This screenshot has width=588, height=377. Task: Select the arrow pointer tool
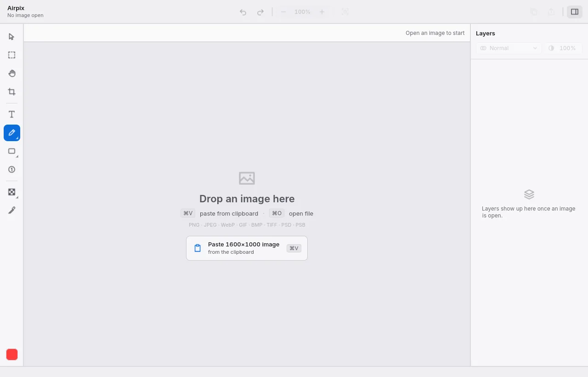[12, 37]
